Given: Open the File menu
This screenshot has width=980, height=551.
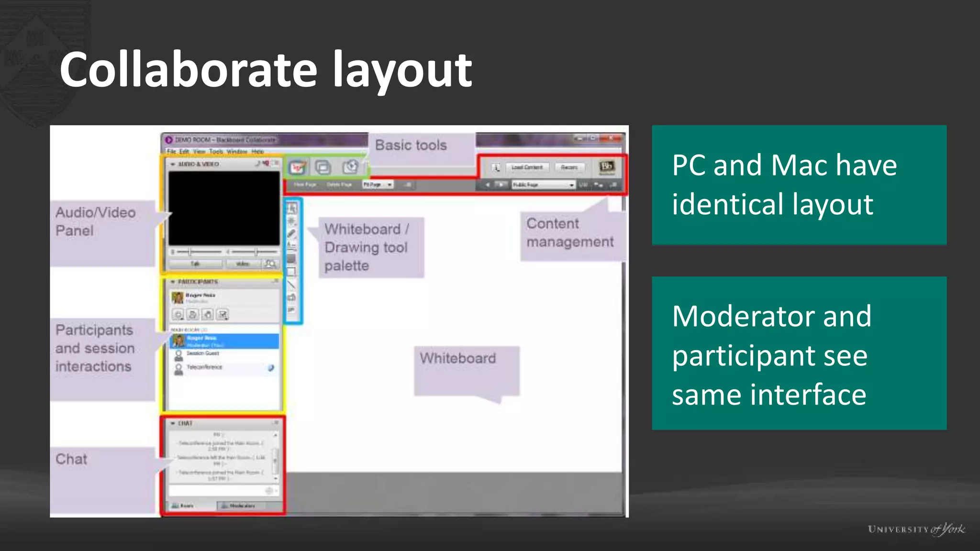Looking at the screenshot, I should 171,151.
